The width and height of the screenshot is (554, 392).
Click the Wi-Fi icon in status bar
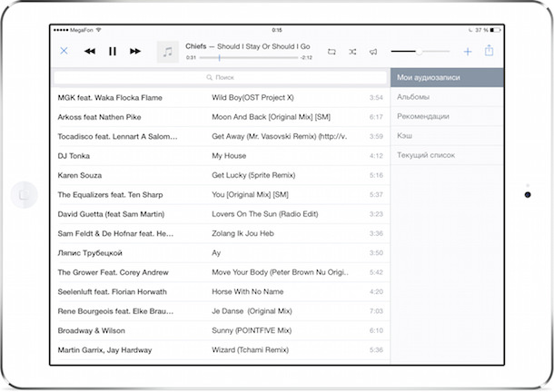click(x=99, y=30)
